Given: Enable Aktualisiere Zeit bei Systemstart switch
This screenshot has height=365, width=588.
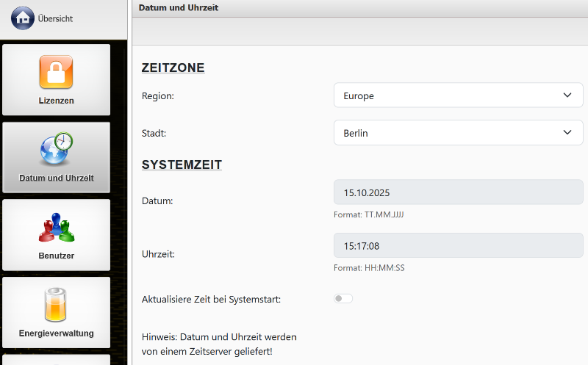Looking at the screenshot, I should coord(343,299).
